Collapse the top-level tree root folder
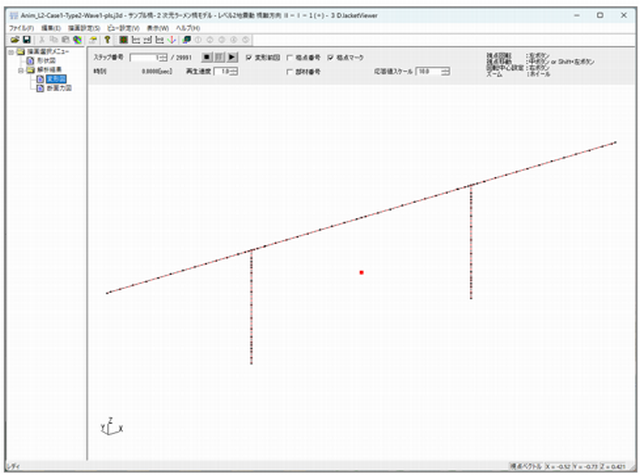Screen dimensions: 640x475 point(9,51)
